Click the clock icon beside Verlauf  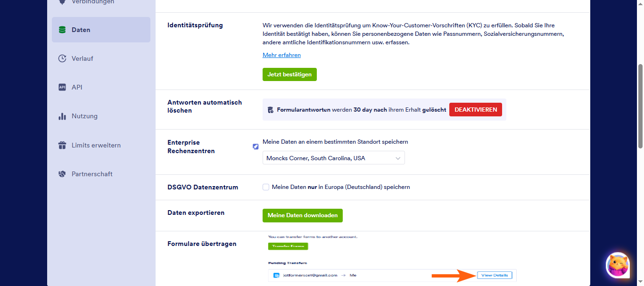pyautogui.click(x=62, y=58)
